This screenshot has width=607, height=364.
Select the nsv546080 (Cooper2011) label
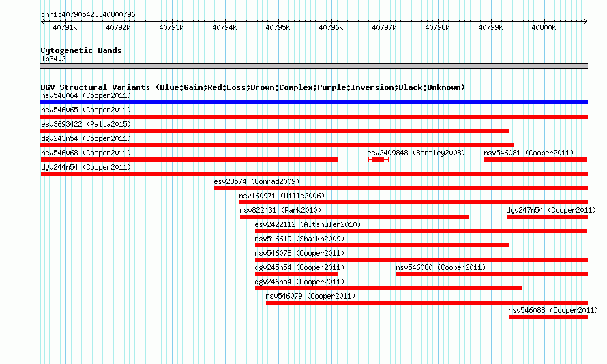(441, 267)
